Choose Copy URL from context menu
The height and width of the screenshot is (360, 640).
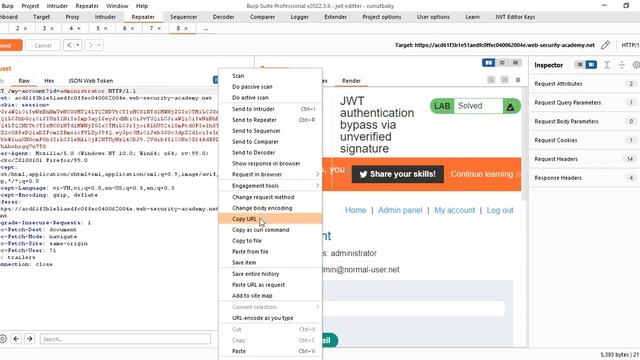tap(271, 219)
